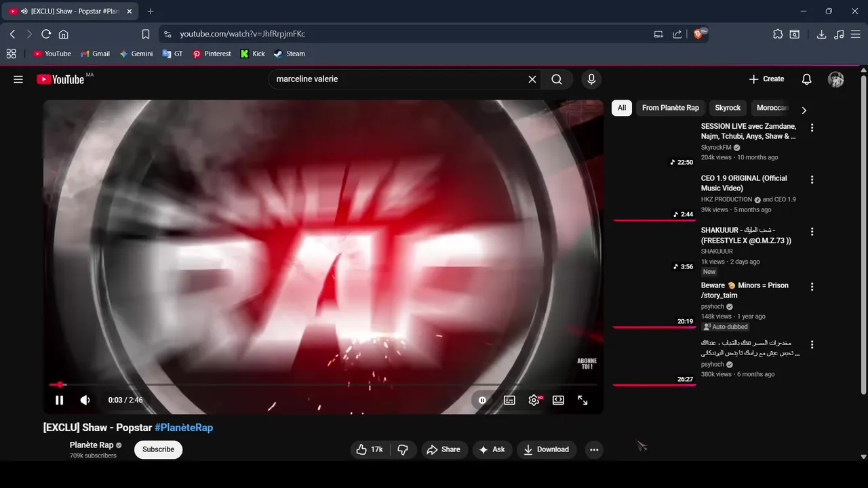This screenshot has width=868, height=488.
Task: Show more chips with the right arrow
Action: 804,110
